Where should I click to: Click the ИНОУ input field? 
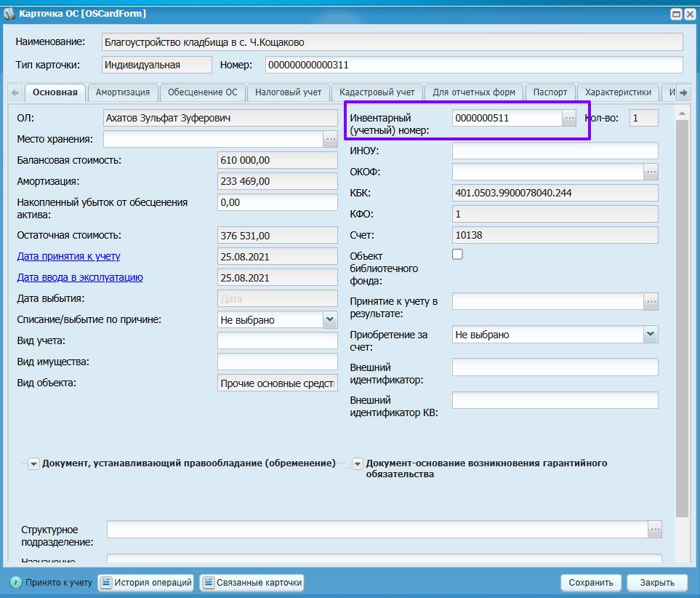pyautogui.click(x=555, y=151)
